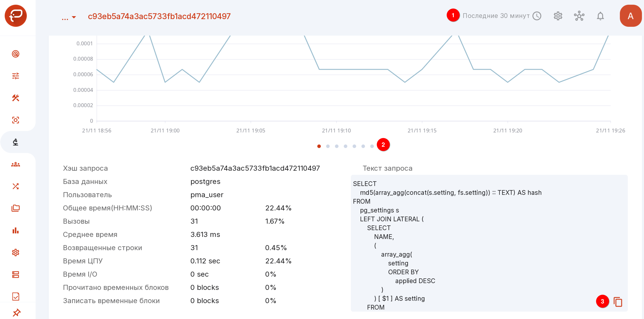644x319 pixels.
Task: Select the sixth chart pagination dot
Action: (363, 146)
